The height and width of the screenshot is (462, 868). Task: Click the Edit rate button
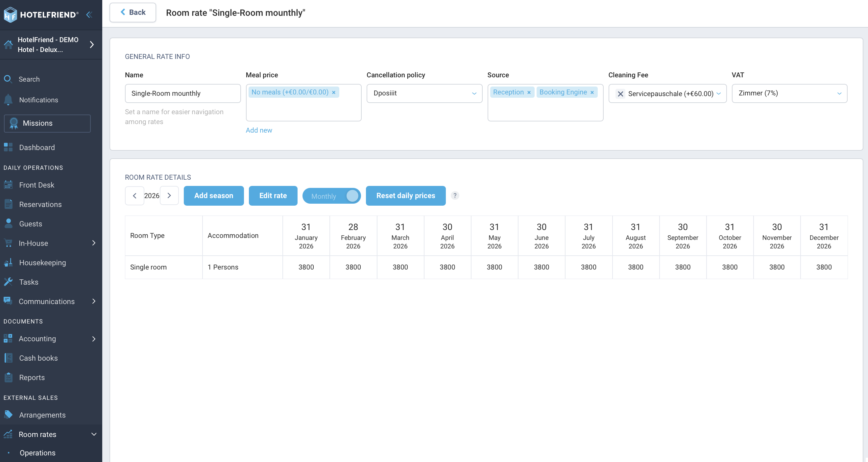tap(273, 195)
